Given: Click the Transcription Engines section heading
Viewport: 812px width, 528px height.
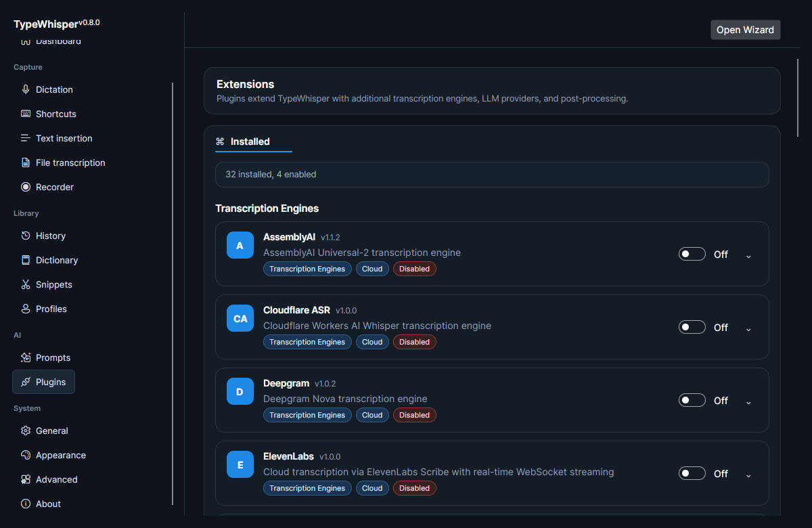Looking at the screenshot, I should point(267,208).
